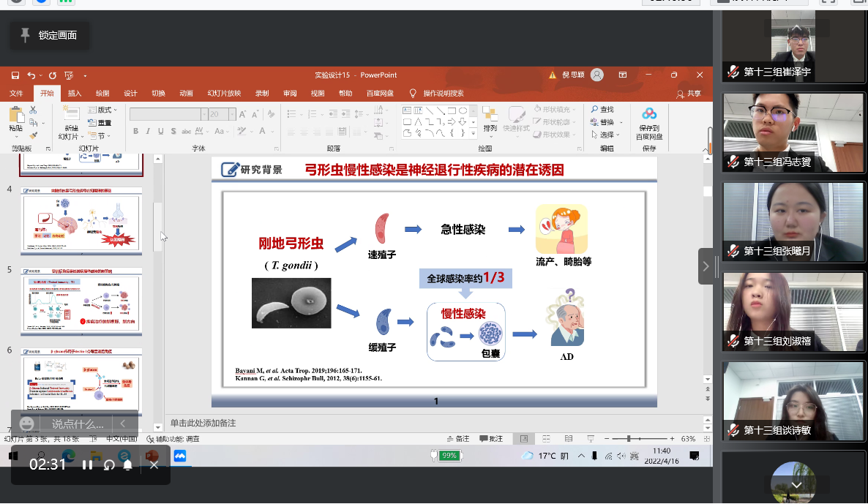
Task: Toggle the Notes pane in status bar
Action: 457,439
